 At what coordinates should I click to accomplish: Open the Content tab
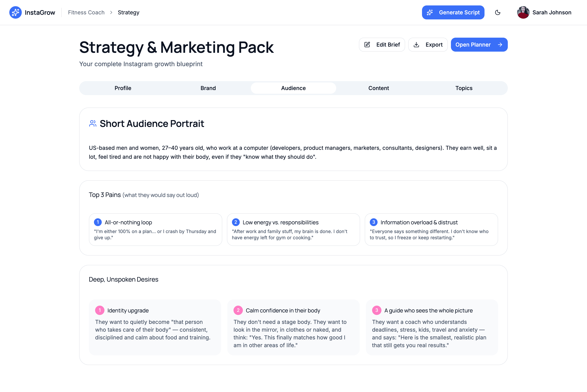(379, 88)
